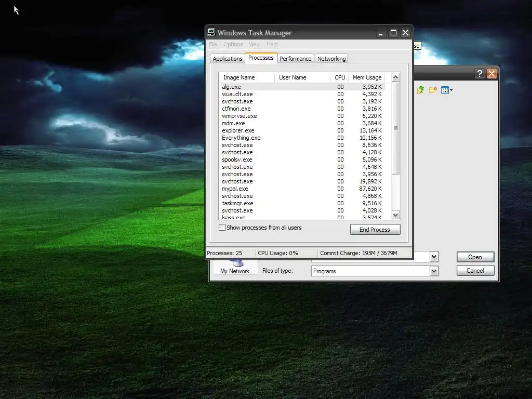Click the 19,892 K memory value

370,181
